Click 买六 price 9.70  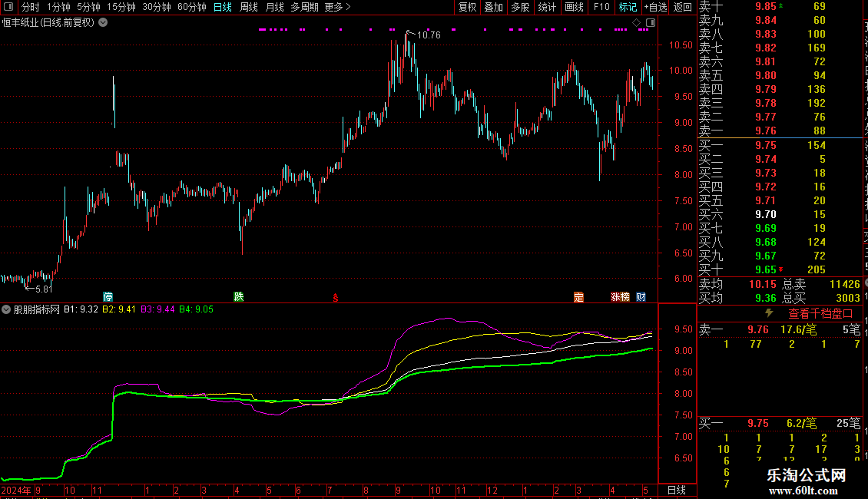pos(766,214)
